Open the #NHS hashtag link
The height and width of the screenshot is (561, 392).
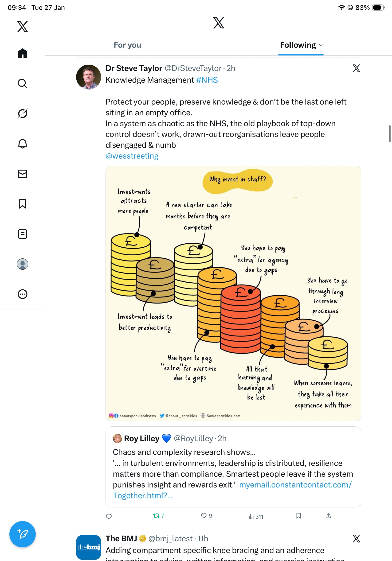point(207,80)
